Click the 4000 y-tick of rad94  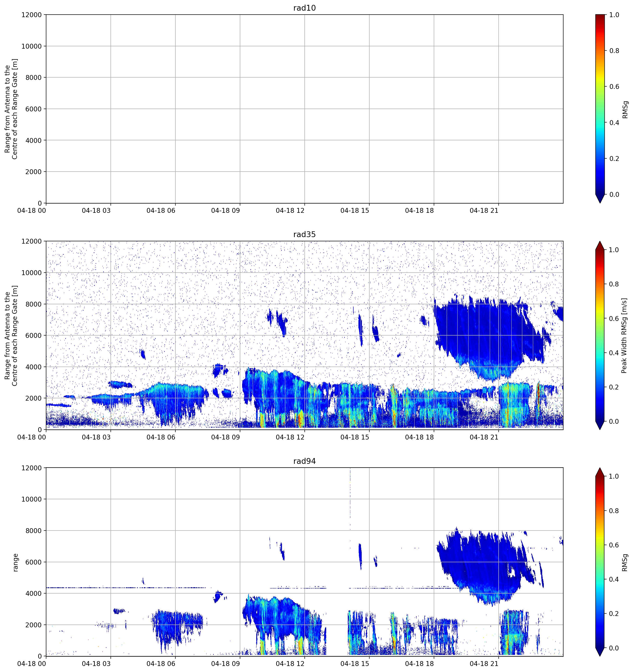[x=33, y=593]
